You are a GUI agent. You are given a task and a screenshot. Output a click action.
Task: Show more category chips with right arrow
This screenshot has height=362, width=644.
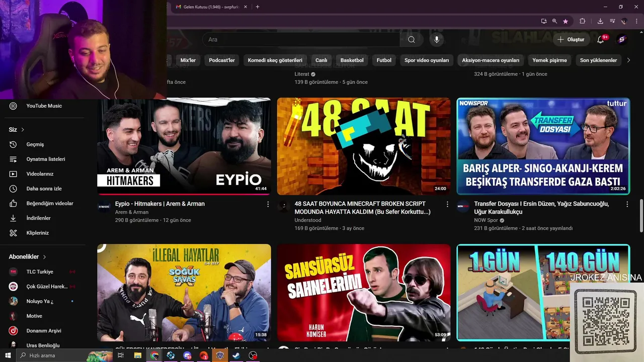(628, 60)
